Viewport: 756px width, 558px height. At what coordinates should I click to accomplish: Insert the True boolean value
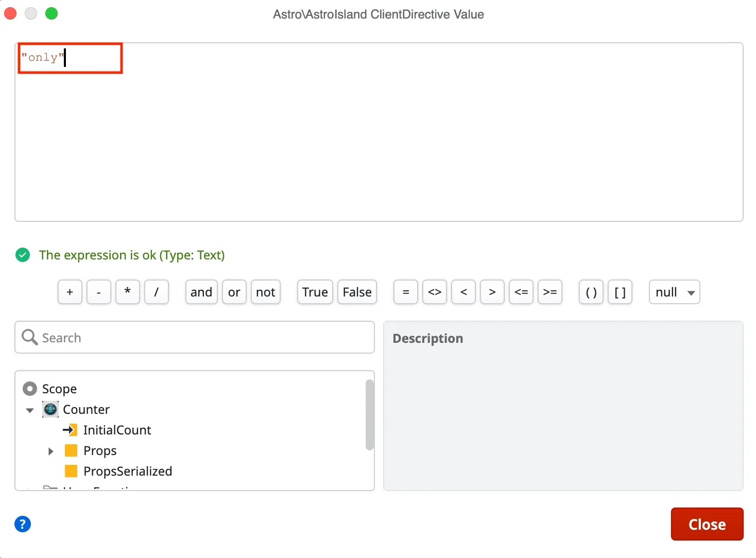tap(314, 292)
